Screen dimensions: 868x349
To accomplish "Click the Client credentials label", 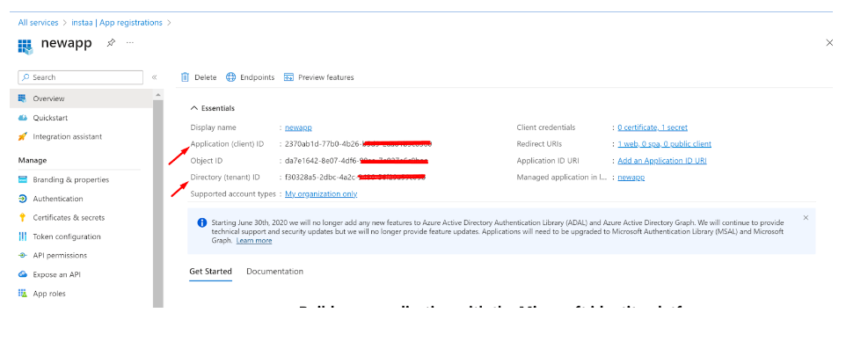I will tap(546, 127).
